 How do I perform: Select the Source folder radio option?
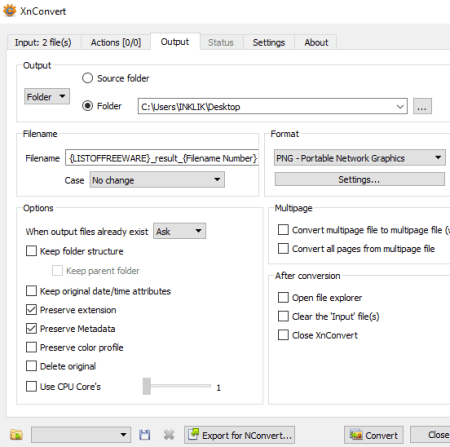coord(87,78)
